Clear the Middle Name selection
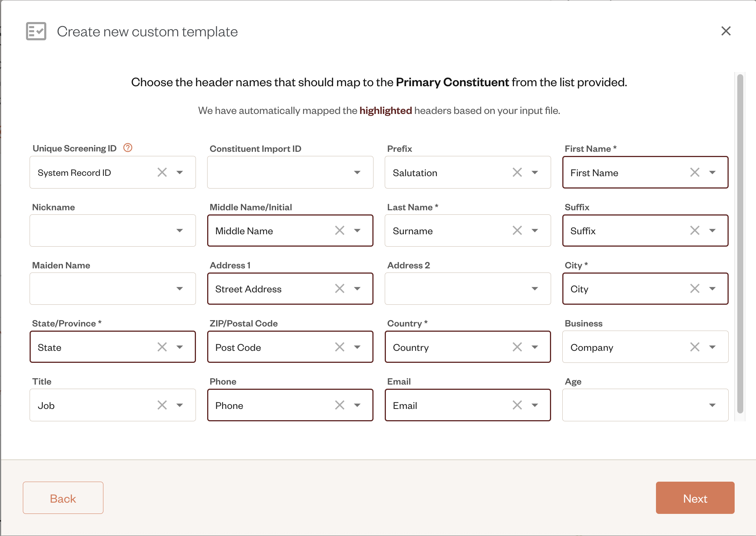Image resolution: width=756 pixels, height=536 pixels. [x=340, y=231]
